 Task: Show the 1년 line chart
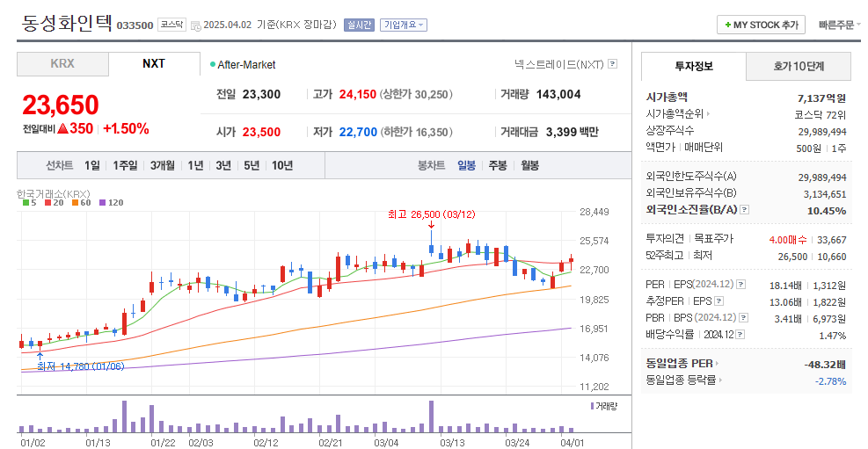(195, 165)
